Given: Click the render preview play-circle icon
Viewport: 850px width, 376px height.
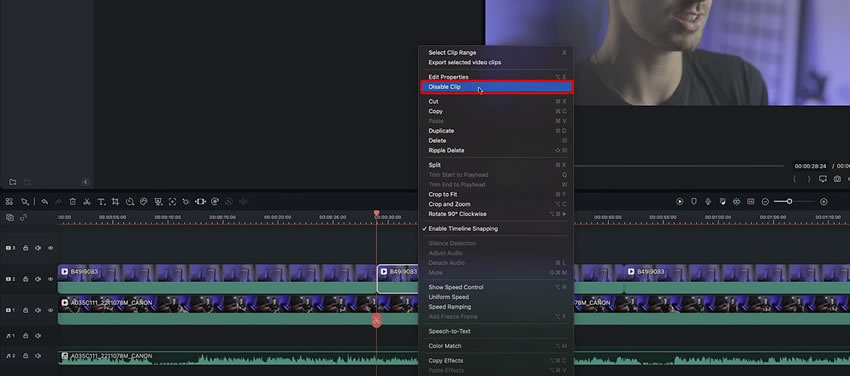Looking at the screenshot, I should coord(679,202).
